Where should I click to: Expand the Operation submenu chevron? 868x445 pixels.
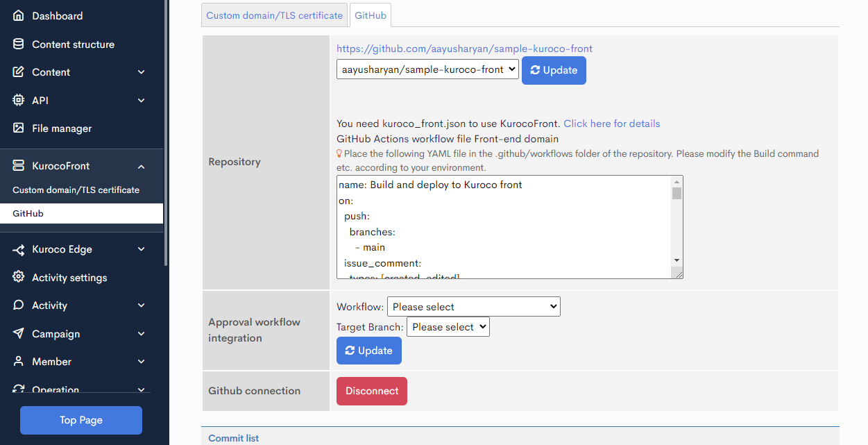point(142,389)
